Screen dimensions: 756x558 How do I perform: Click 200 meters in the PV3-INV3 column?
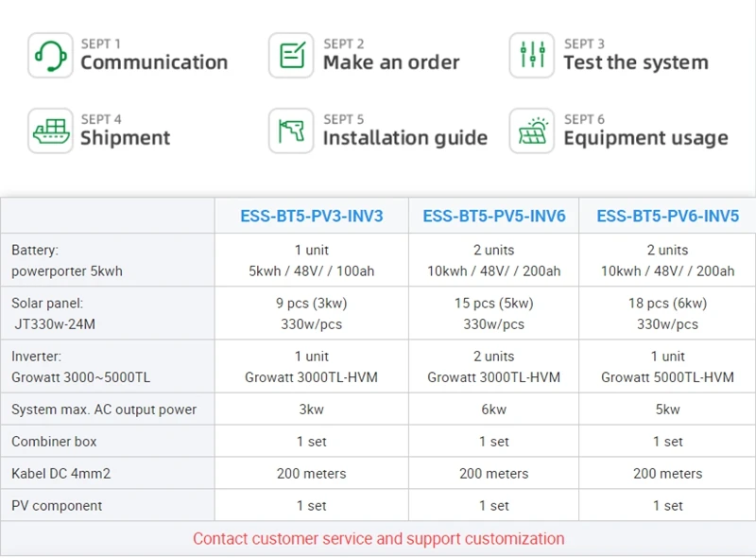pyautogui.click(x=312, y=474)
